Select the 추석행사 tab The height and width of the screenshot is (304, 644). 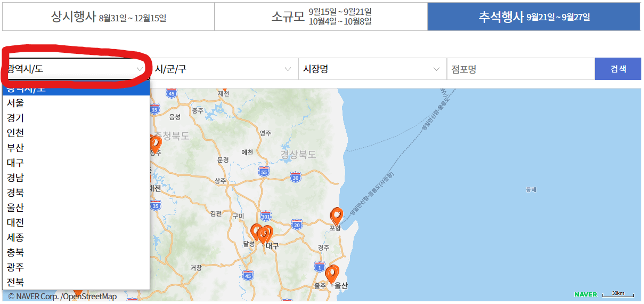click(534, 17)
